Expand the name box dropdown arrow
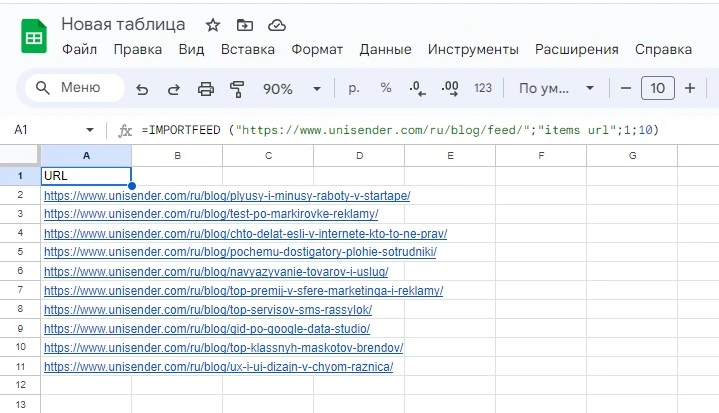 point(90,130)
